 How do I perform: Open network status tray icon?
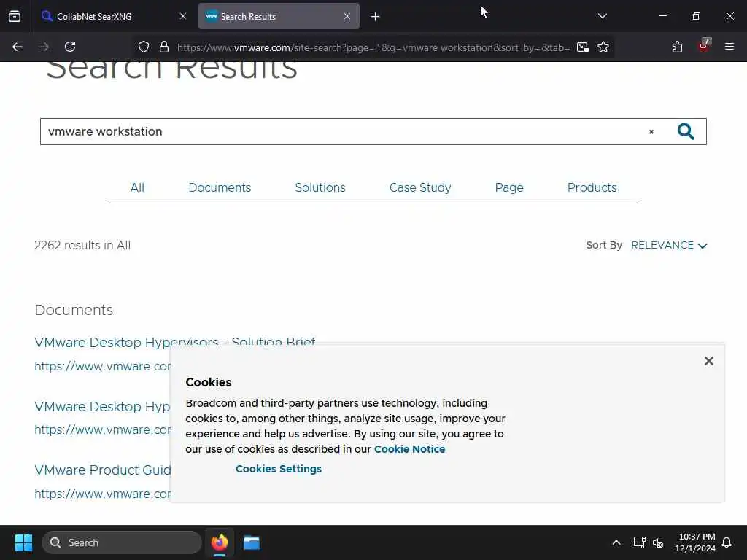coord(639,542)
